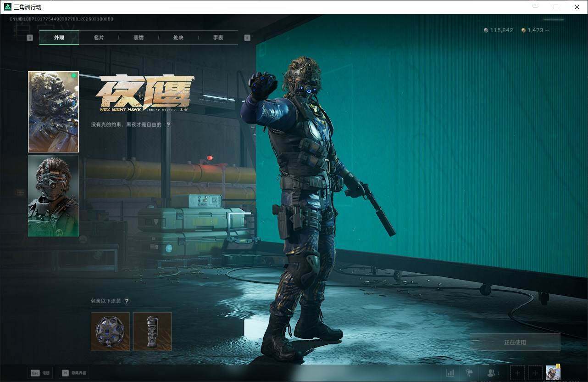The height and width of the screenshot is (382, 588).
Task: Click the 没有光的约束，黑夜才是自由的 description text
Action: [x=126, y=124]
